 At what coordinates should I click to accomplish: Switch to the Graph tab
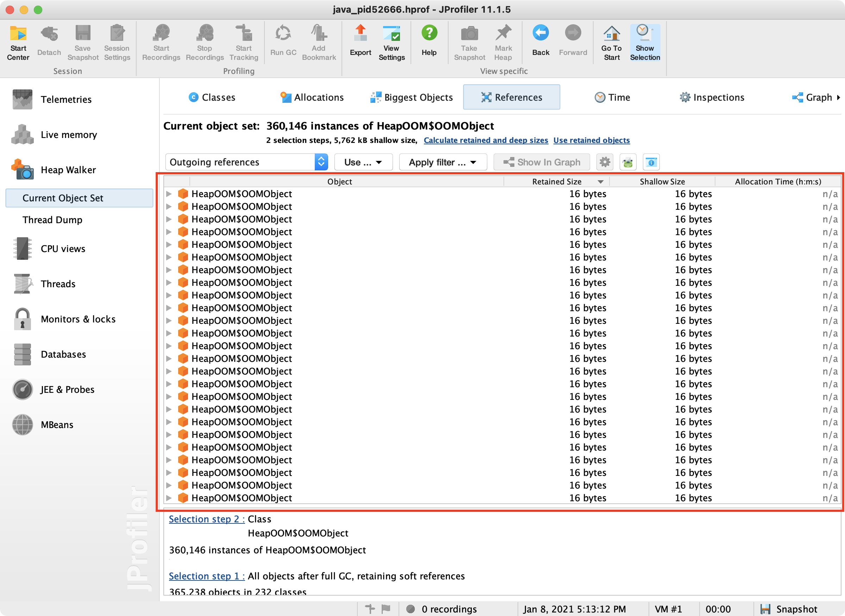tap(812, 97)
